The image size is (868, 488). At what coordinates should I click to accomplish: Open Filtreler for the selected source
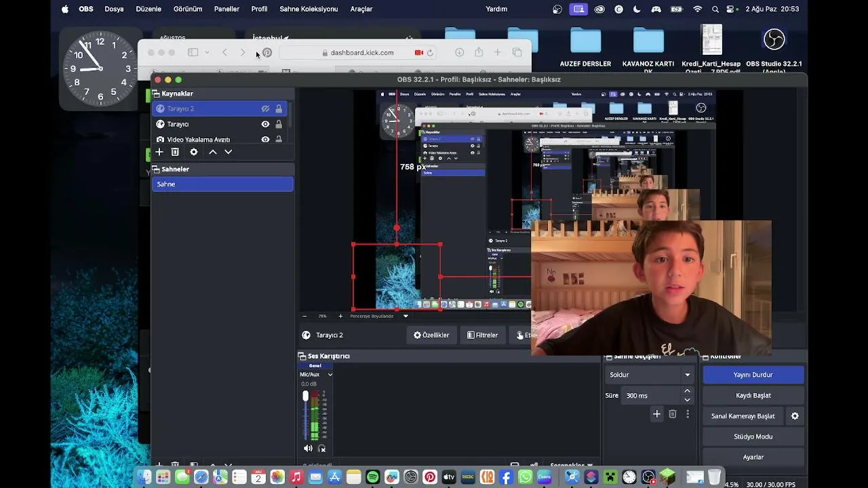pos(482,335)
